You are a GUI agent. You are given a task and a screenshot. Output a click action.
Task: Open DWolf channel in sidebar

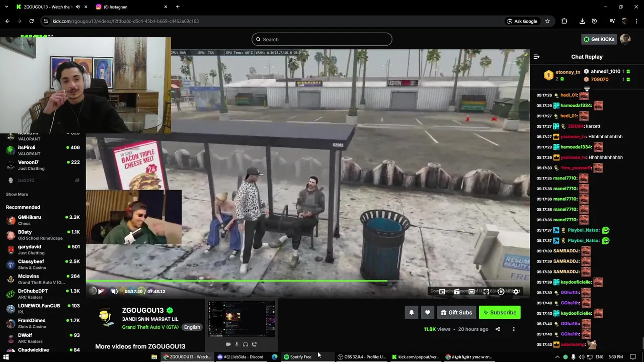pos(43,338)
